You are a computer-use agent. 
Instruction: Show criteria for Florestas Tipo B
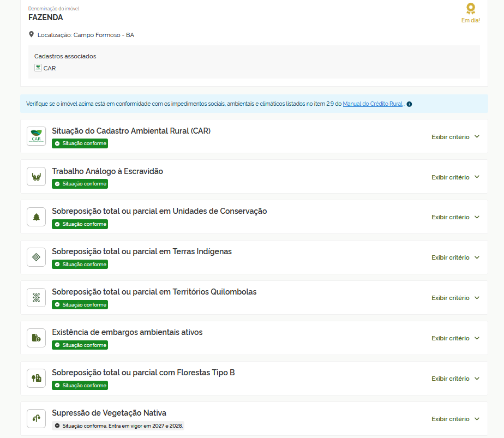(x=455, y=379)
